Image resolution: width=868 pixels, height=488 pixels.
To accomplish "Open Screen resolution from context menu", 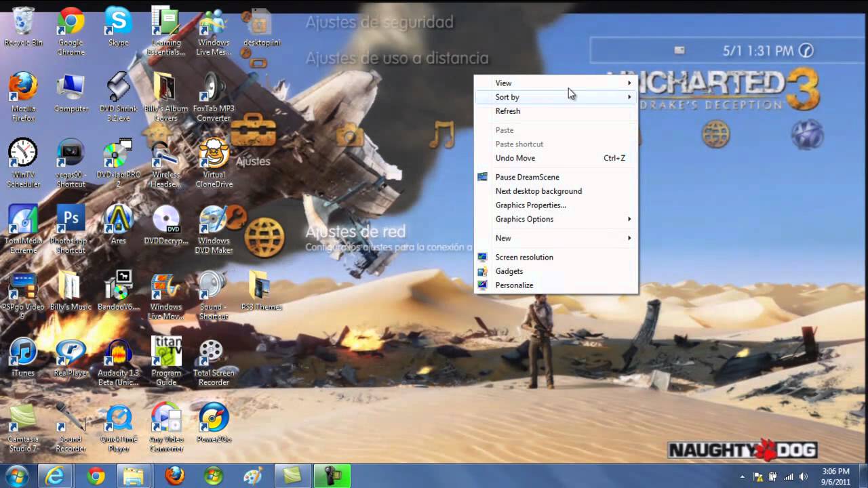I will [x=555, y=257].
